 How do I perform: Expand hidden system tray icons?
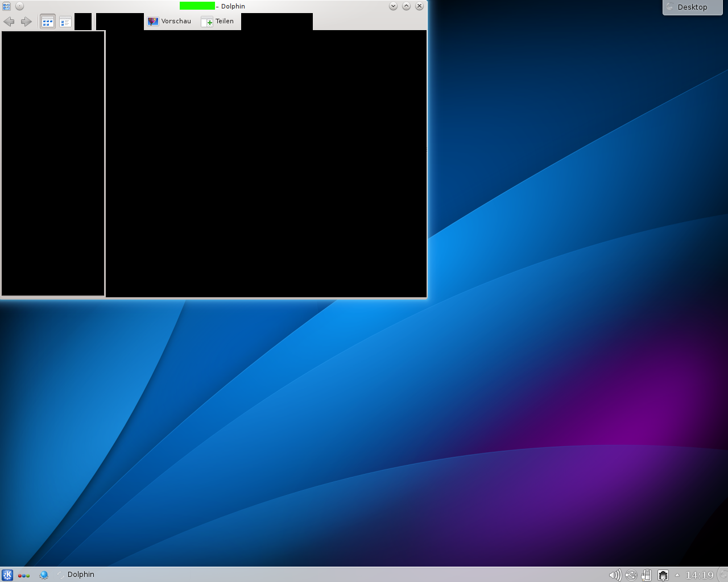(x=677, y=575)
